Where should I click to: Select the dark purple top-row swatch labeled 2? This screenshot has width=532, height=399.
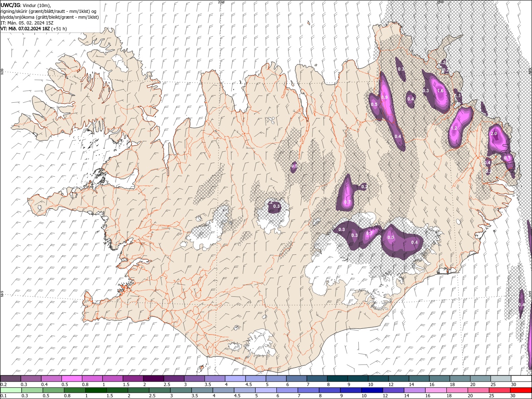point(153,379)
